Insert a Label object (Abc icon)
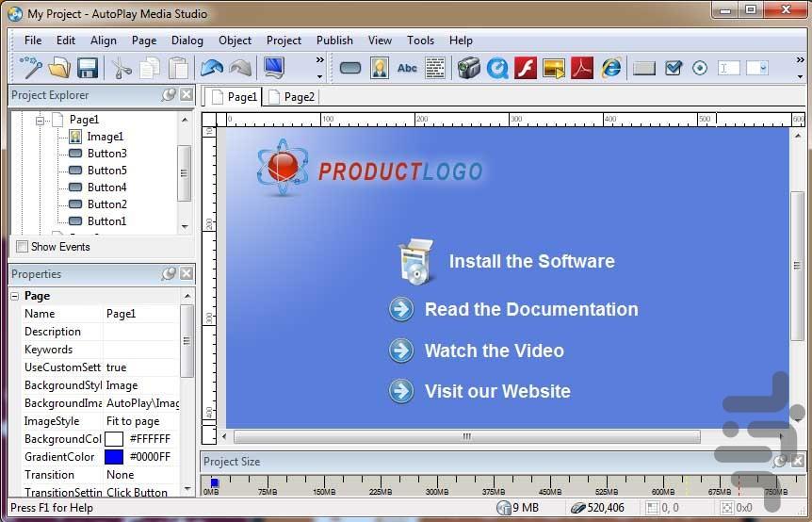Screen dimensions: 812x522 pyautogui.click(x=407, y=68)
